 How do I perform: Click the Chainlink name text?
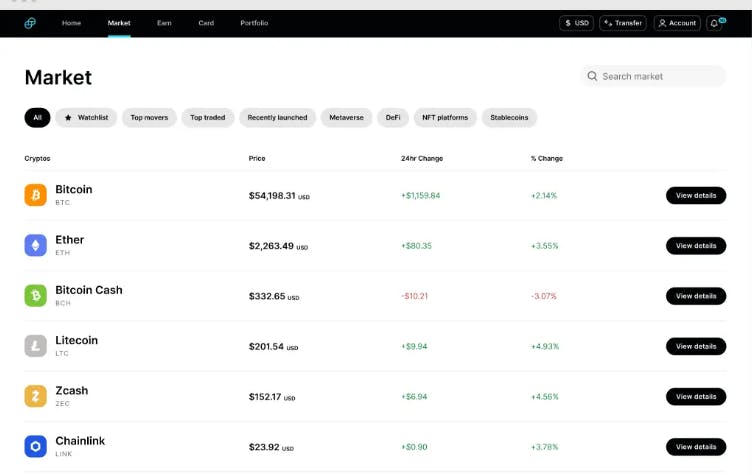80,441
